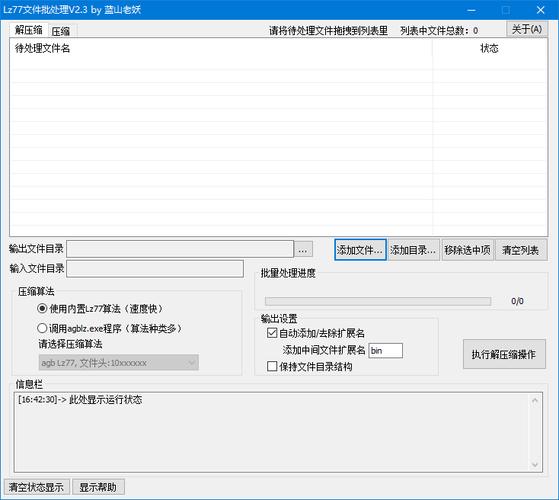Click the 输入文件目录 input field
The image size is (559, 500).
point(155,269)
